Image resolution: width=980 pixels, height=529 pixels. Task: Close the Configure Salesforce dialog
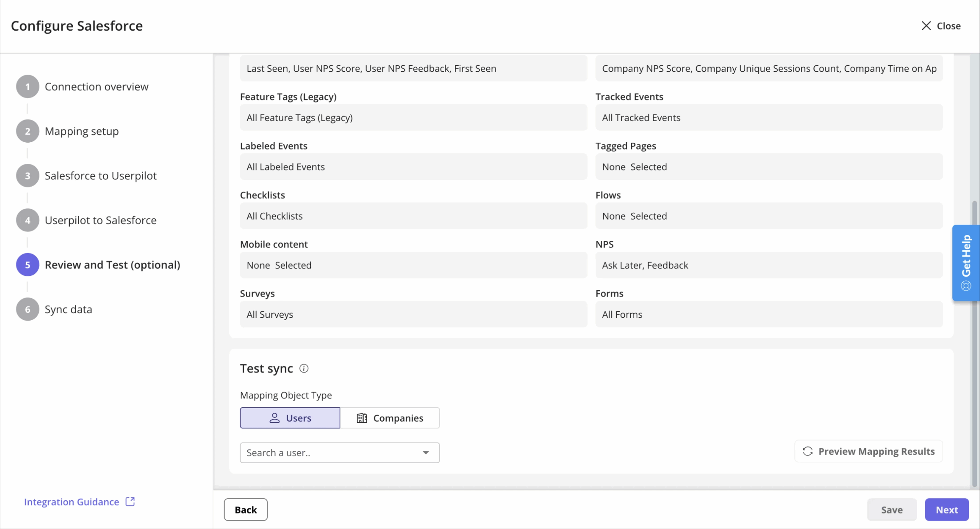click(x=941, y=26)
